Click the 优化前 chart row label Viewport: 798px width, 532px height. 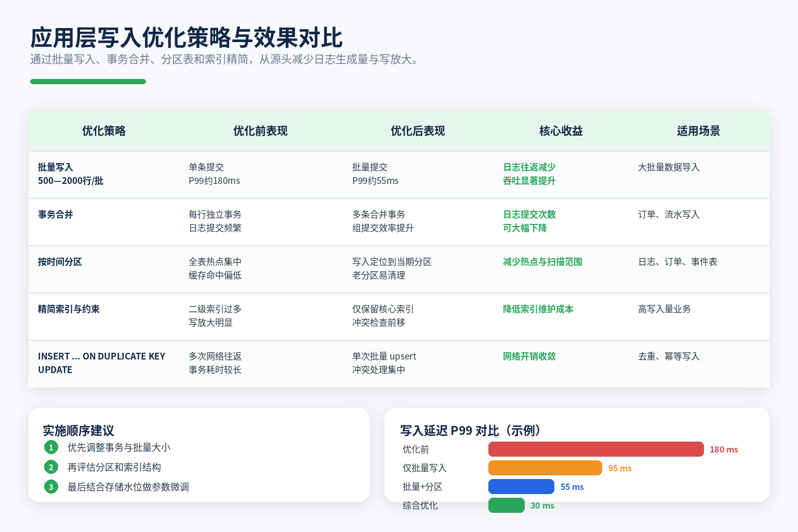pos(416,449)
